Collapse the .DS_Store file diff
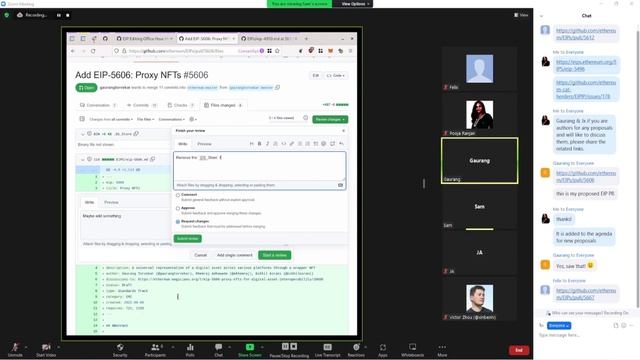The height and width of the screenshot is (360, 640). pos(83,134)
